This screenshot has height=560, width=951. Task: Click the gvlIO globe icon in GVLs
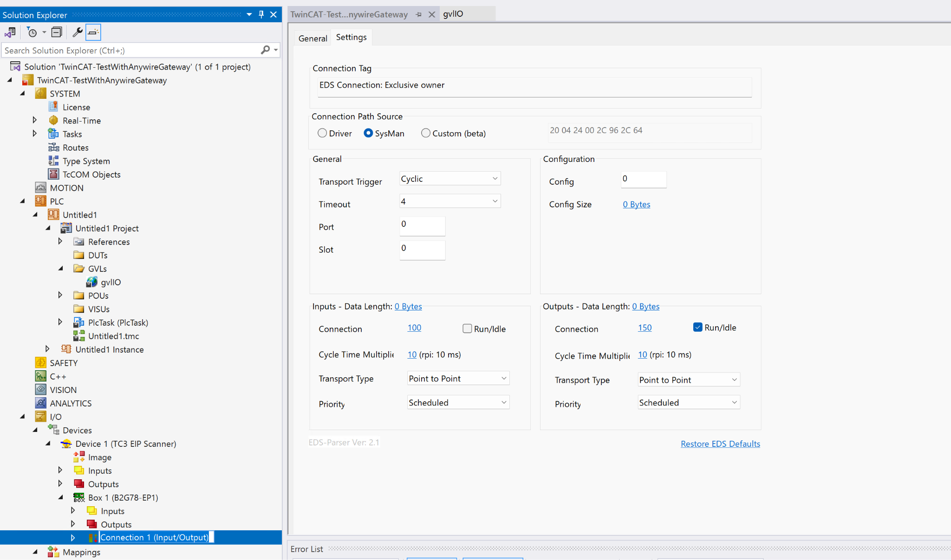92,282
